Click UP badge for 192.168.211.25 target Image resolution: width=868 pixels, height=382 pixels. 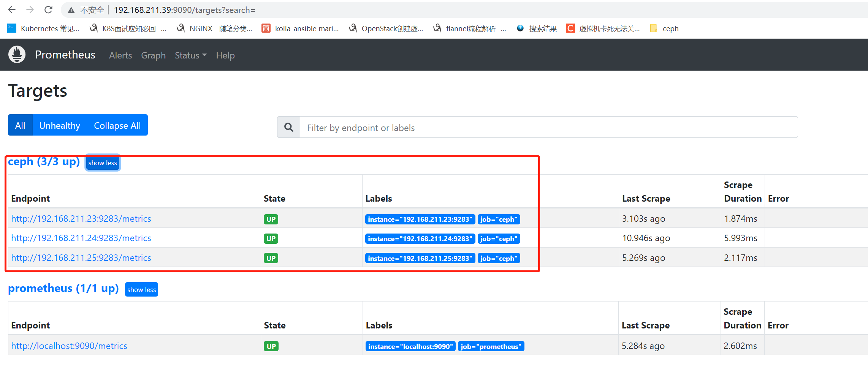click(x=271, y=259)
